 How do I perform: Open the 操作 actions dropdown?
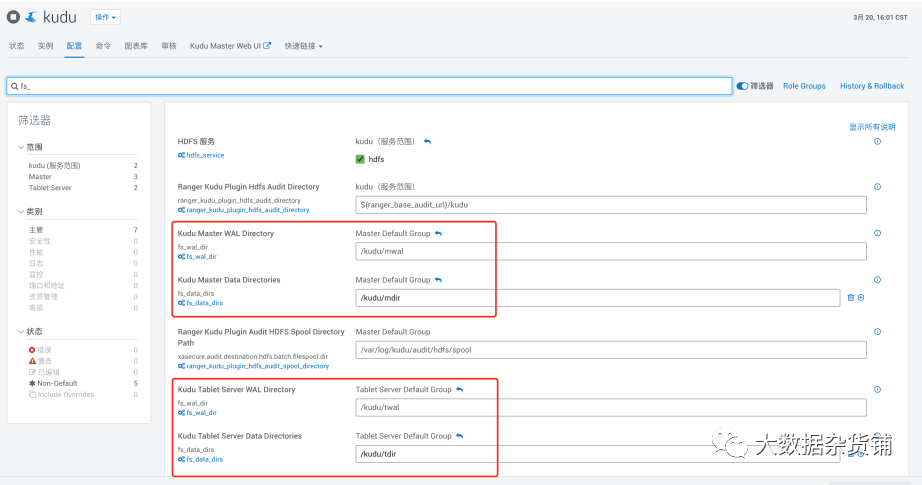click(x=105, y=17)
